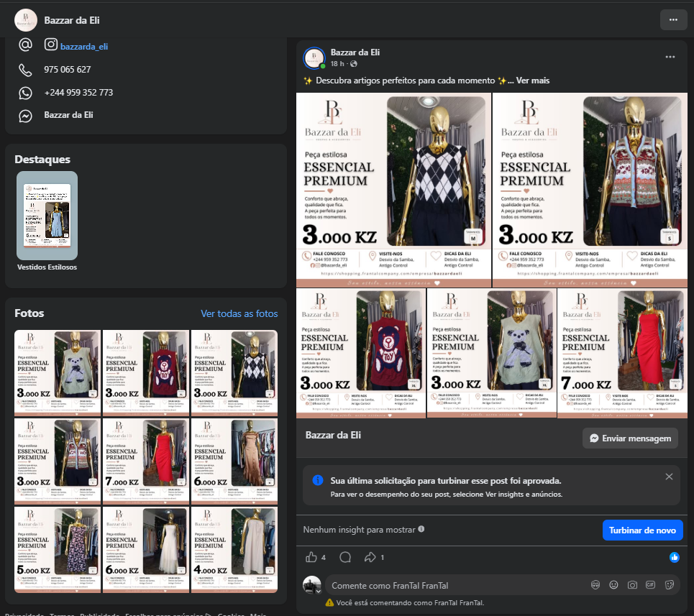Open post image with green teddy bear vest
694x616 pixels.
[x=492, y=353]
